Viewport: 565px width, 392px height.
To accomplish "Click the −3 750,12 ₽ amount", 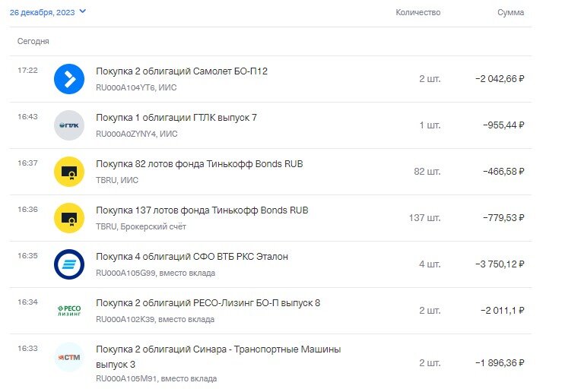I will 500,264.
